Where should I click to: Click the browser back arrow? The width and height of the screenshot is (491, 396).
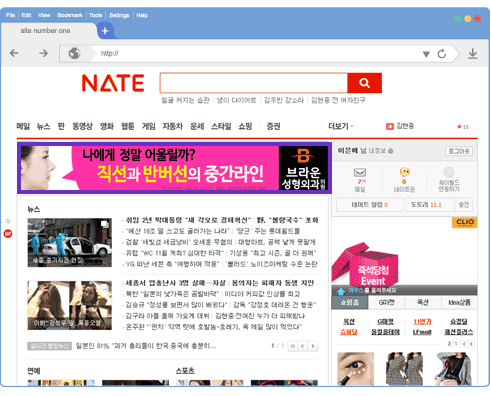[14, 53]
